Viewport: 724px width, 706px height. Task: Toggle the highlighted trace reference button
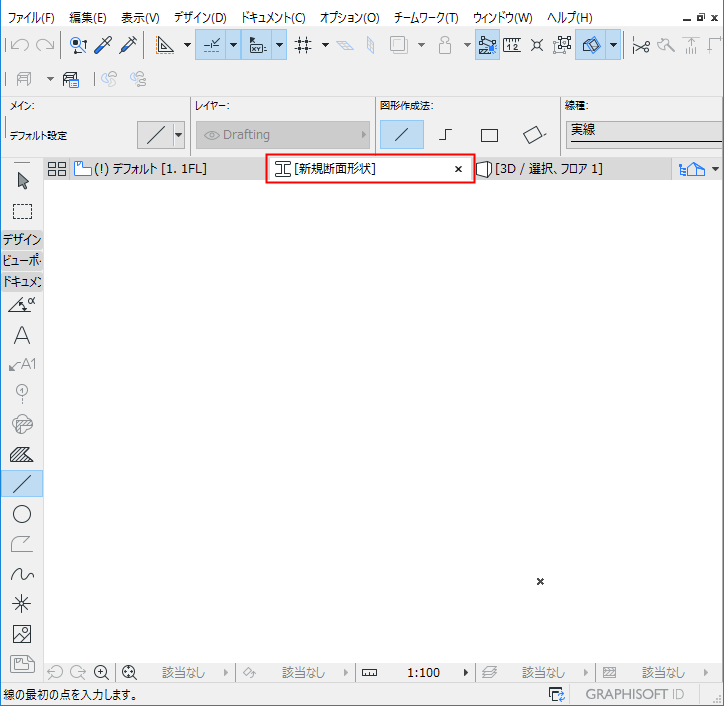click(591, 45)
